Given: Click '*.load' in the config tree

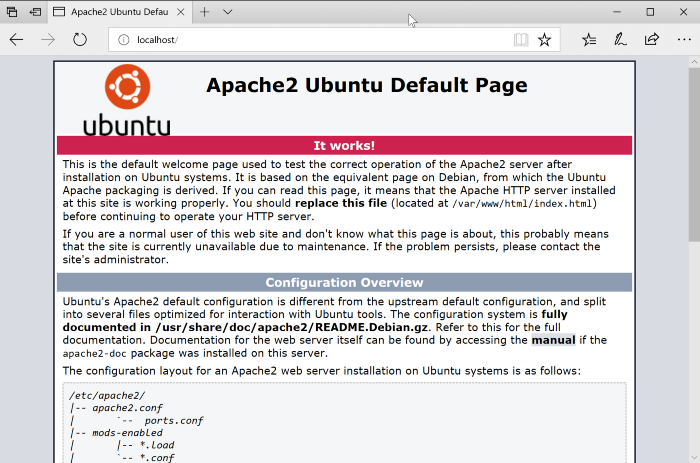Looking at the screenshot, I should coord(157,445).
